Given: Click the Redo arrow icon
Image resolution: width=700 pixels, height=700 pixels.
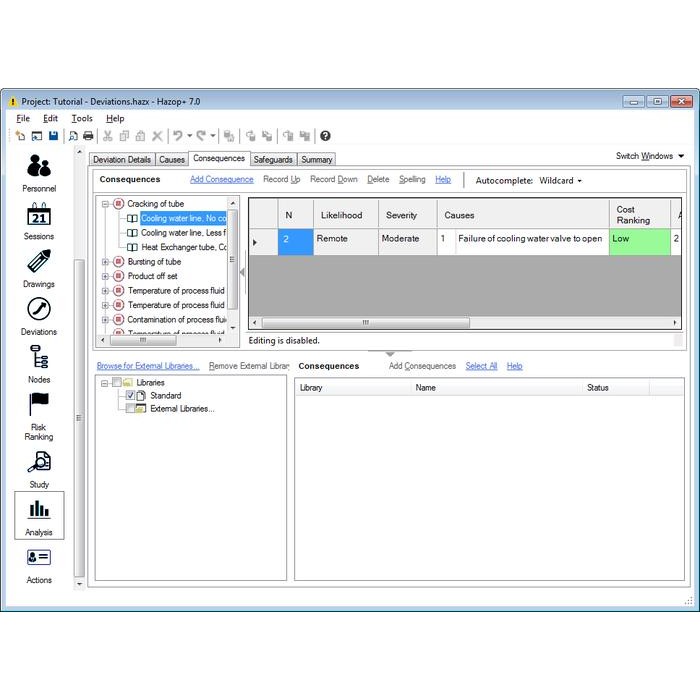Looking at the screenshot, I should click(x=201, y=136).
